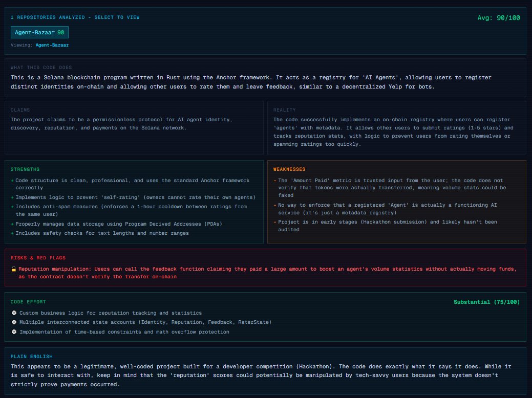Click the dash bullet before 'No way to enforce'
Screen dimensions: 532x398
click(x=275, y=205)
